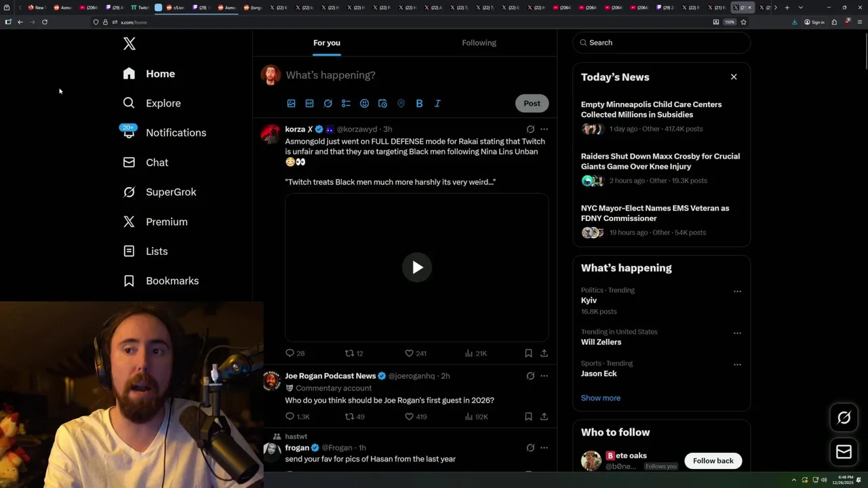
Task: Open more options on korza's post
Action: (x=544, y=129)
